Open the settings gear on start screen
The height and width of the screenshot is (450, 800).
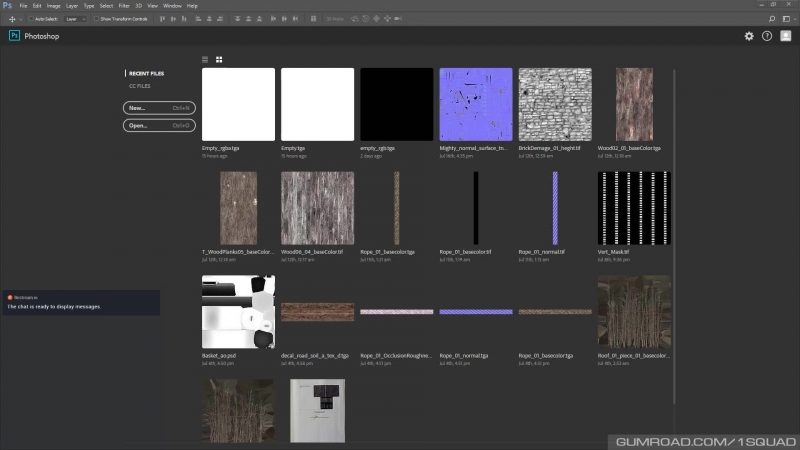pyautogui.click(x=749, y=36)
